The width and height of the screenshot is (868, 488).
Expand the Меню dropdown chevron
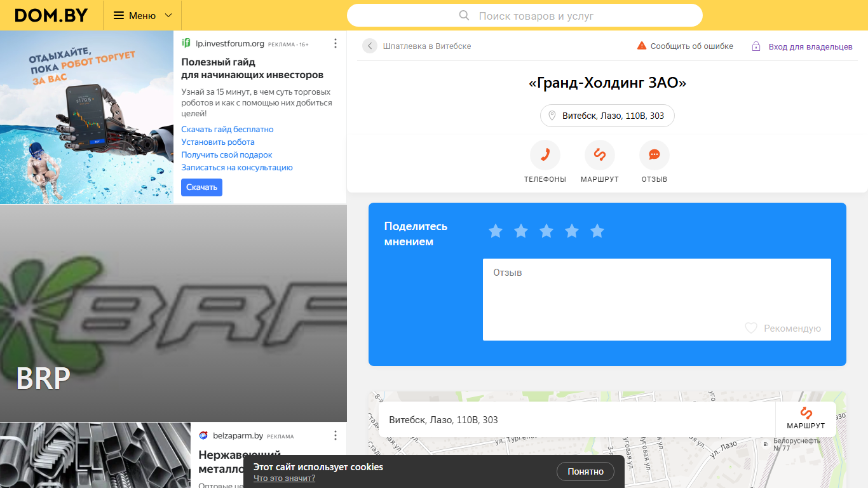168,15
